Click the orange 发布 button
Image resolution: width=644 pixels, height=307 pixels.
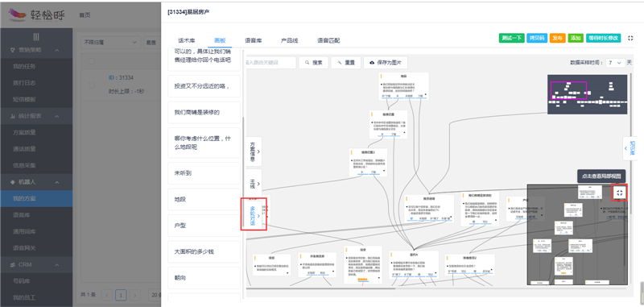(x=557, y=38)
